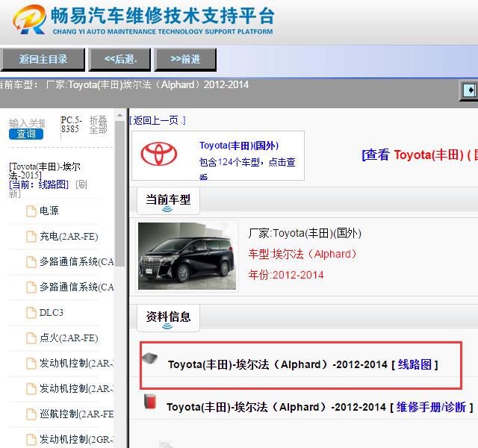Click the [当前：线路图] link
Screen dimensions: 478x448
click(39, 184)
